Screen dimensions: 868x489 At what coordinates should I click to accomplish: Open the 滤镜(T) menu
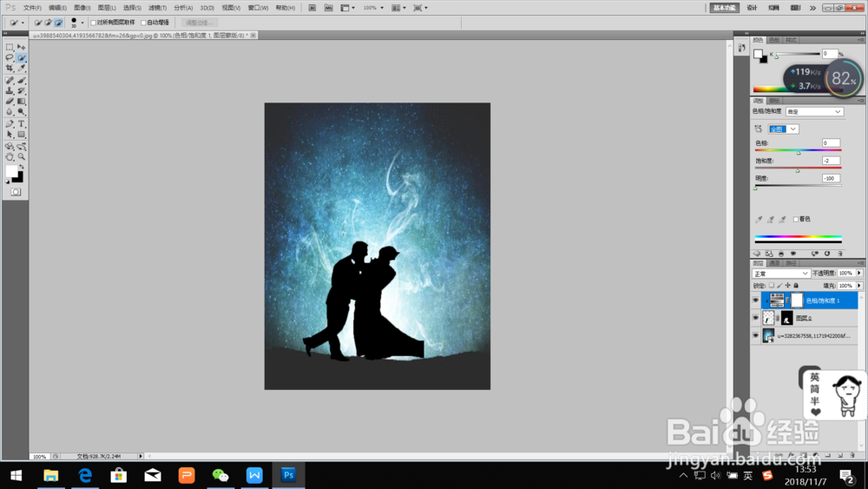[157, 8]
